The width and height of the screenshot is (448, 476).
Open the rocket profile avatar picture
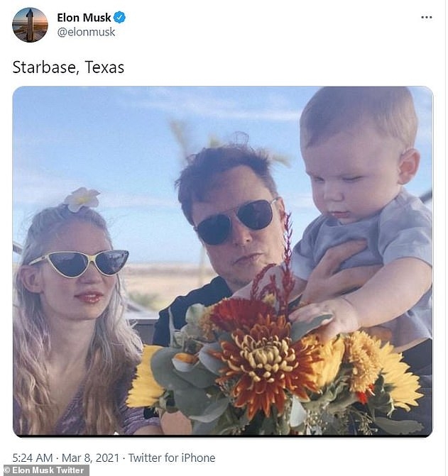(30, 26)
